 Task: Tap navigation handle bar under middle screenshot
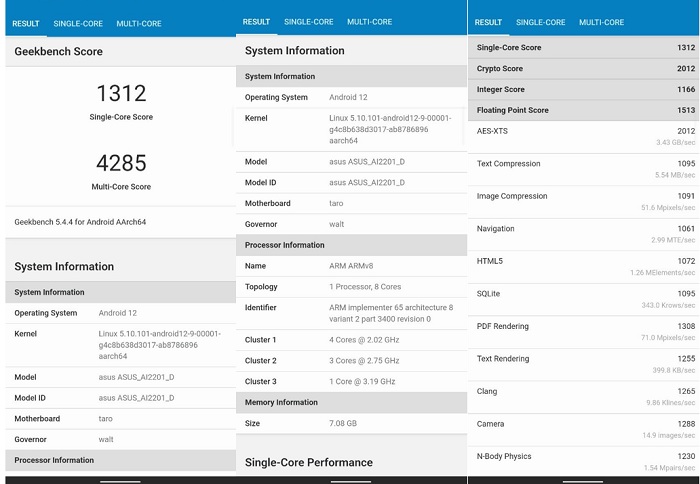coord(351,482)
